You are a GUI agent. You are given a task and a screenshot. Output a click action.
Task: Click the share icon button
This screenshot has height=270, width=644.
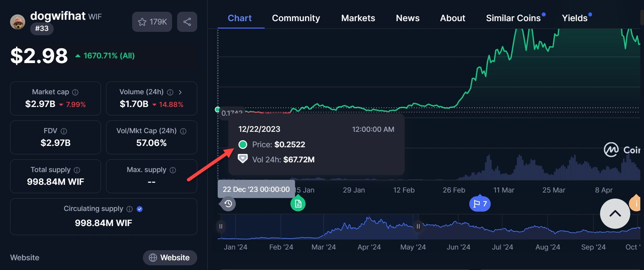point(187,22)
